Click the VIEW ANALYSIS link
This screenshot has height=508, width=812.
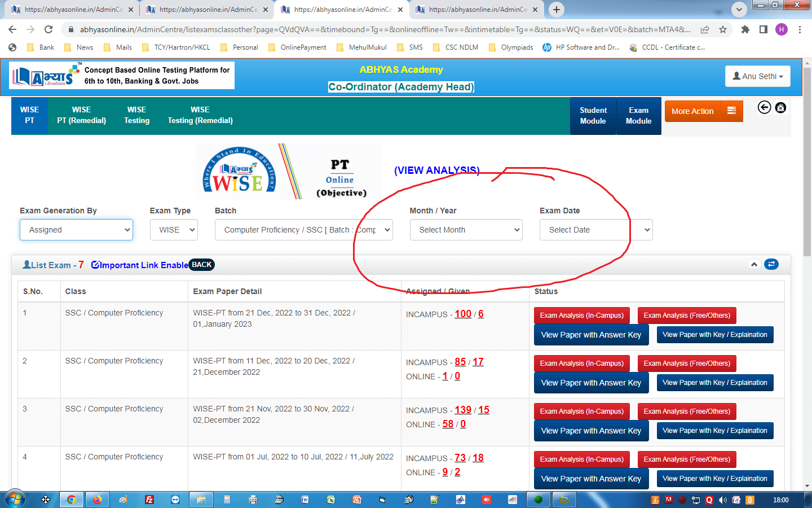pyautogui.click(x=436, y=170)
